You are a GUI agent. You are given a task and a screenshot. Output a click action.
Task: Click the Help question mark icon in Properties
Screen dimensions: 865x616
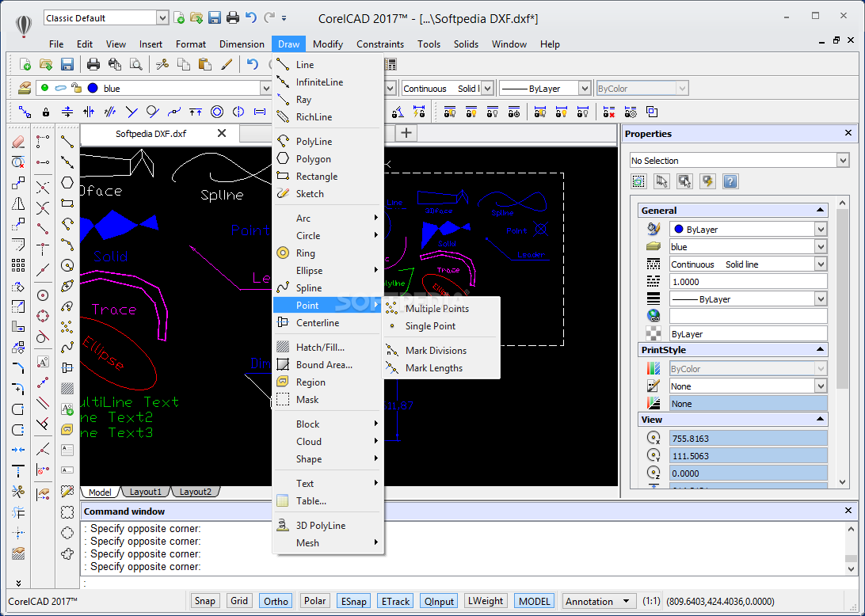click(730, 181)
